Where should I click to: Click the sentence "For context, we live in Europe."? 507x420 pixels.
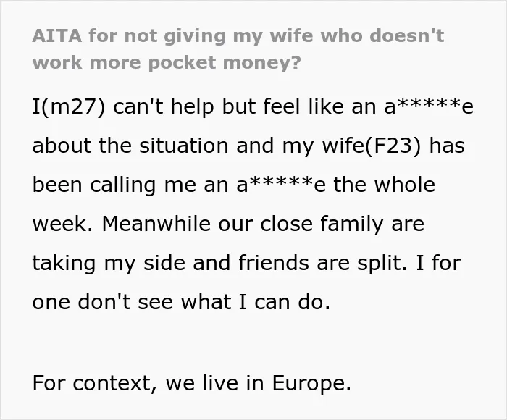pyautogui.click(x=192, y=383)
